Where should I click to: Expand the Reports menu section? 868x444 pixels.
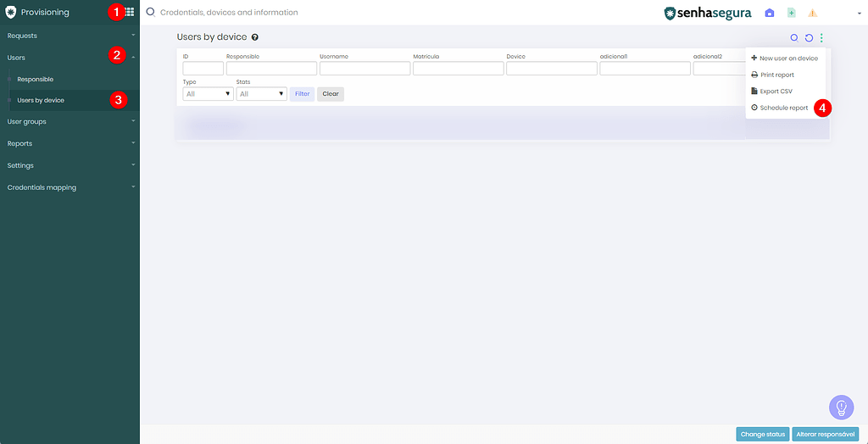click(70, 143)
